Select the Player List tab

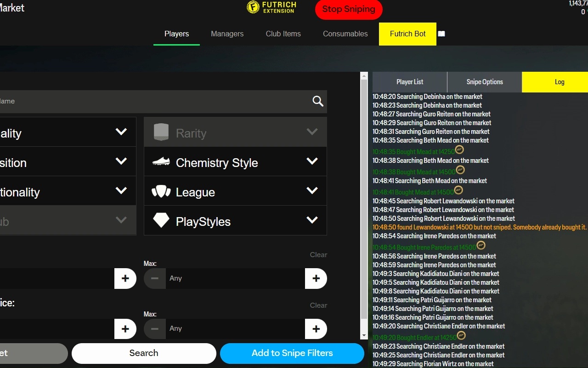[x=409, y=82]
